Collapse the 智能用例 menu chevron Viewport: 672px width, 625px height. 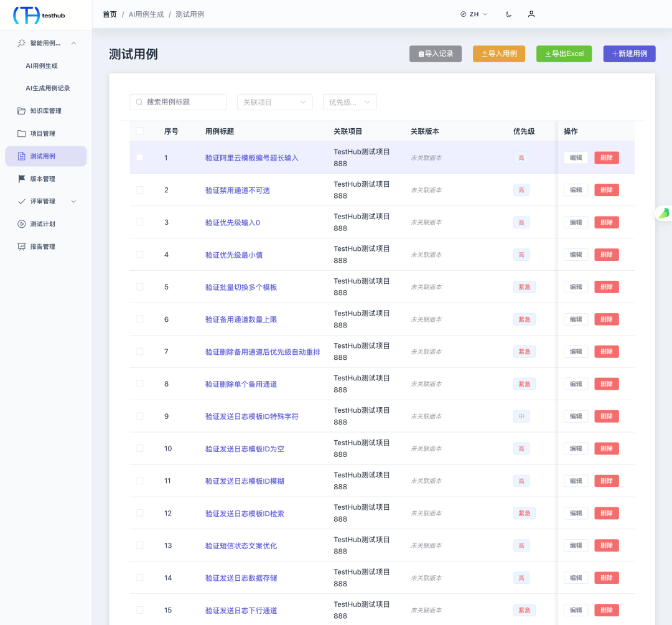pos(73,43)
